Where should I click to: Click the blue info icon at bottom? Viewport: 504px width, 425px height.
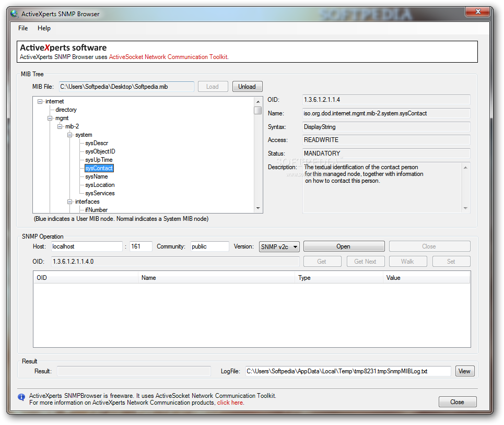click(x=21, y=397)
